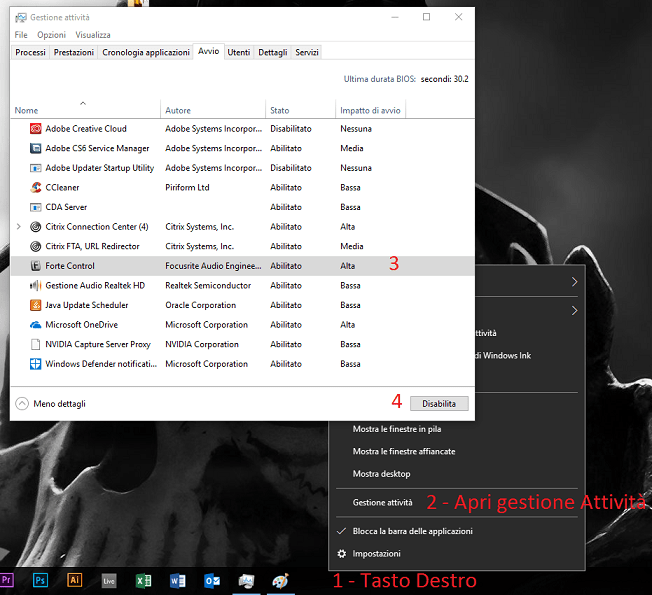652x595 pixels.
Task: Choose Mostra desktop in context menu
Action: 381,474
